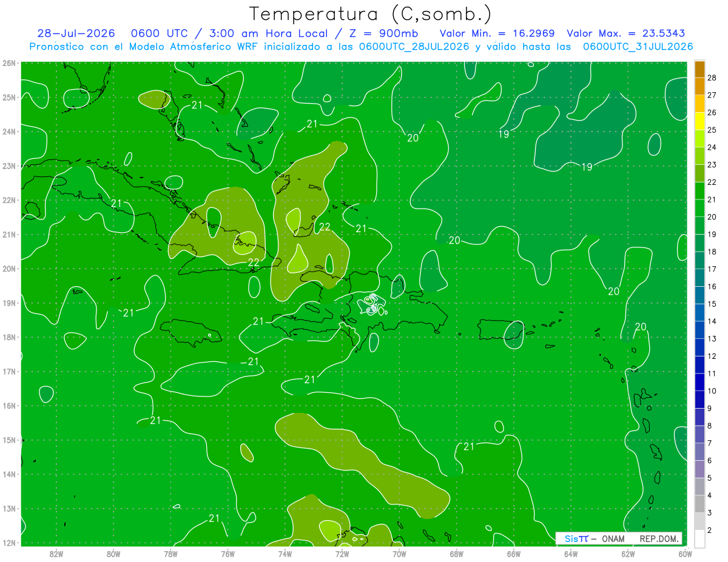Screen dimensions: 728x562
Task: Click color bar label '24'
Action: coord(712,147)
